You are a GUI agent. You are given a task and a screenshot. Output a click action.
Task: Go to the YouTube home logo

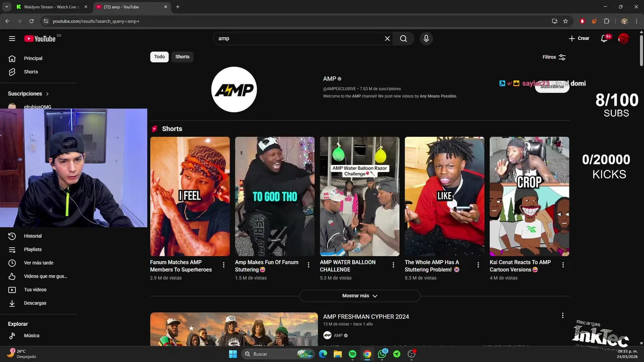[40, 39]
